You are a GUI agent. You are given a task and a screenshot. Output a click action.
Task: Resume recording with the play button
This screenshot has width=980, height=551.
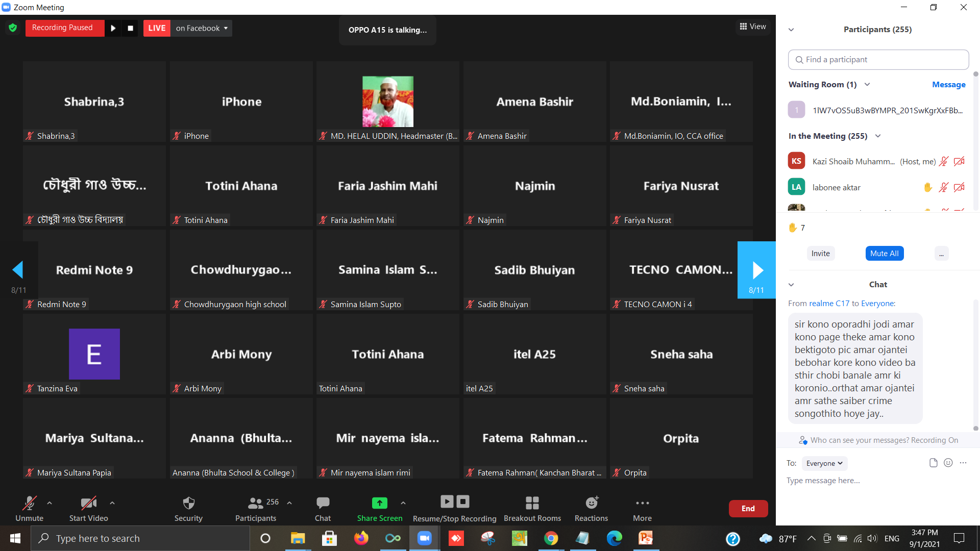113,28
